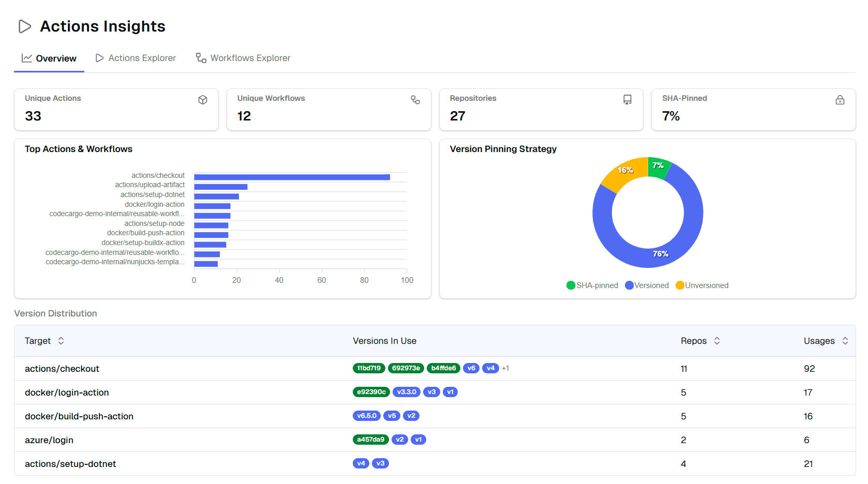868x484 pixels.
Task: Click the play icon beside Actions Explorer
Action: tap(99, 58)
